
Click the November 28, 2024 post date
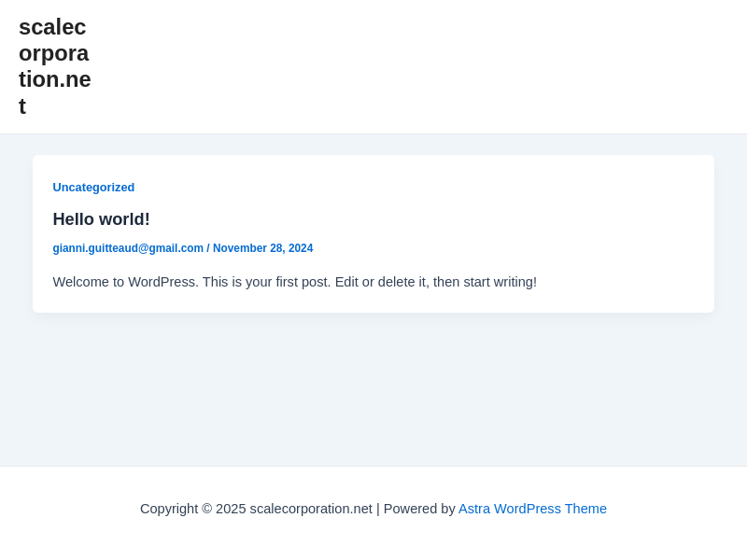(x=262, y=248)
